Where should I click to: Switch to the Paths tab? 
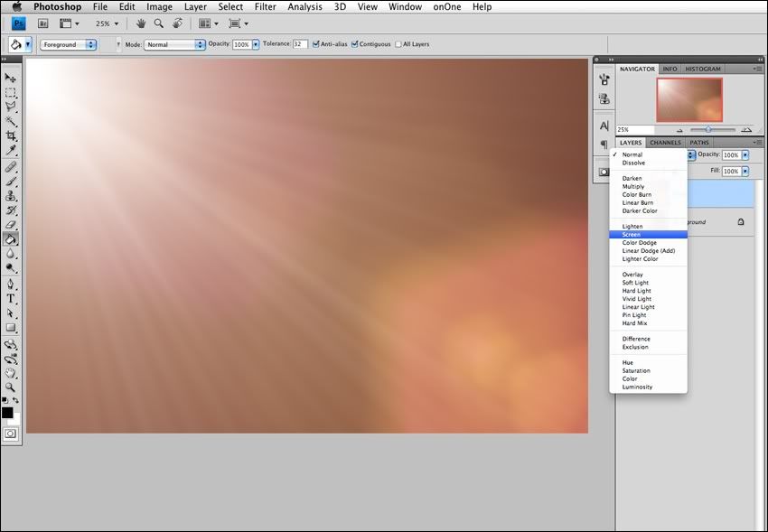[x=699, y=143]
